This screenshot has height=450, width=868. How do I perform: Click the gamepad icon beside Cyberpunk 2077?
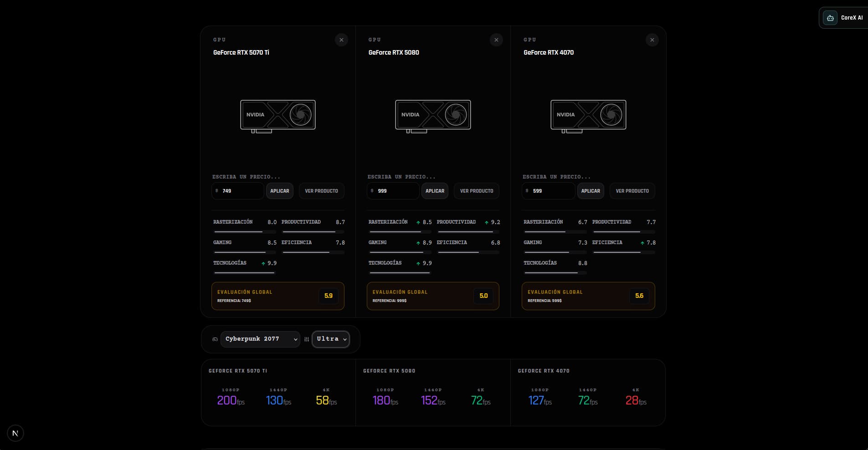point(215,339)
